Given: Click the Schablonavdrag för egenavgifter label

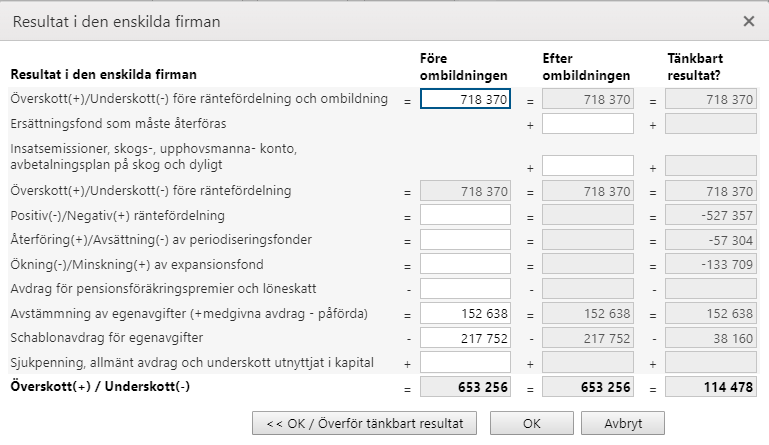Looking at the screenshot, I should [x=106, y=338].
